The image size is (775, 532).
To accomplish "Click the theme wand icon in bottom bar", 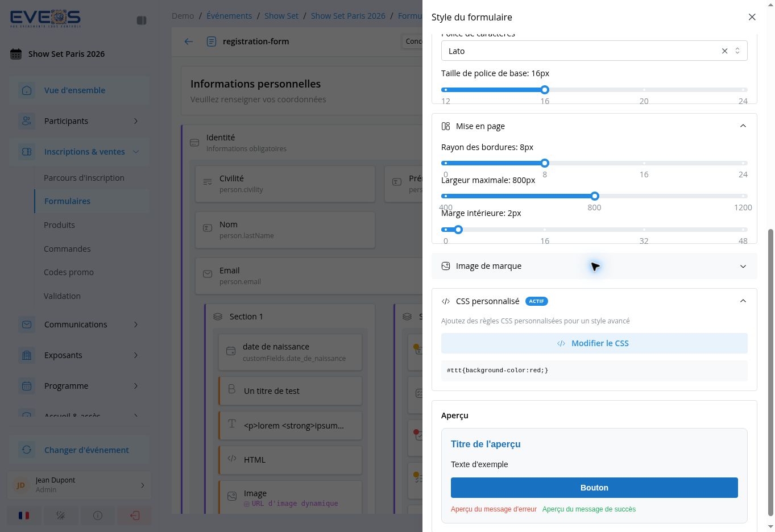I will [x=61, y=516].
